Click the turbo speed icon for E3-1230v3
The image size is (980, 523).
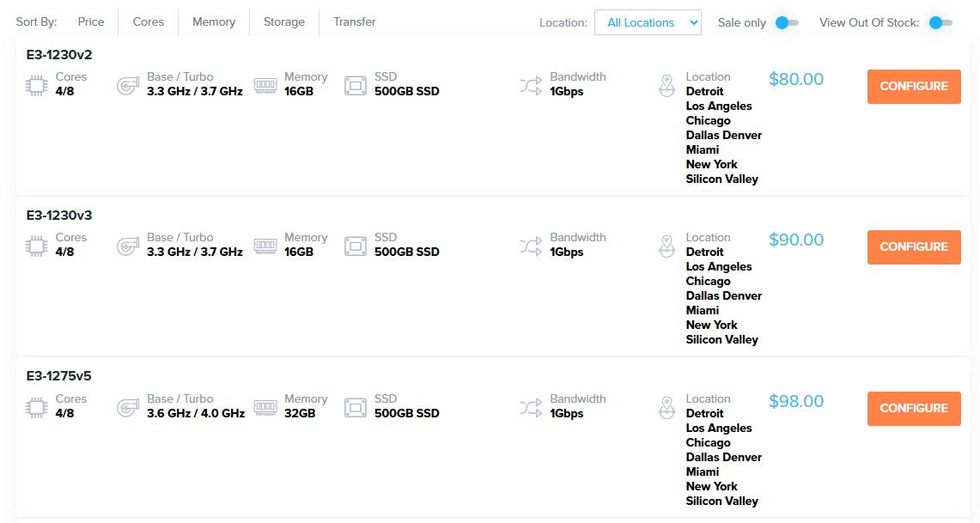(x=127, y=246)
